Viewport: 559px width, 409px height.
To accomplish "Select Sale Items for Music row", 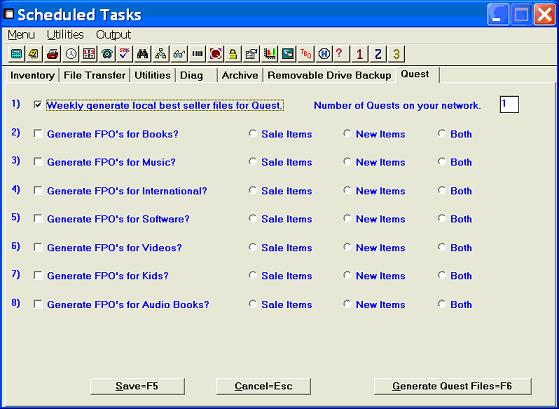I will [253, 162].
